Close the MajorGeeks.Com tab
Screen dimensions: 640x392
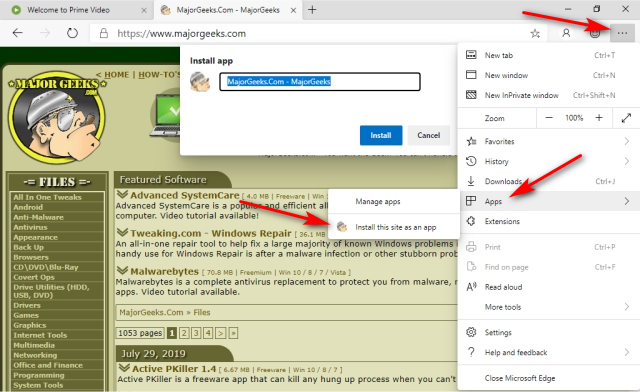click(x=293, y=10)
